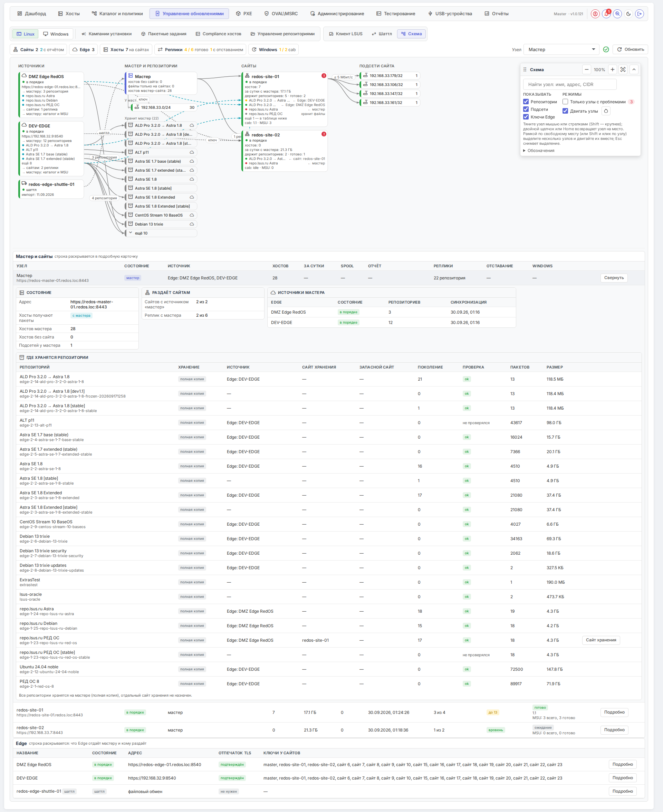The height and width of the screenshot is (812, 663).
Task: Zoom out the schema with minus
Action: click(x=587, y=69)
